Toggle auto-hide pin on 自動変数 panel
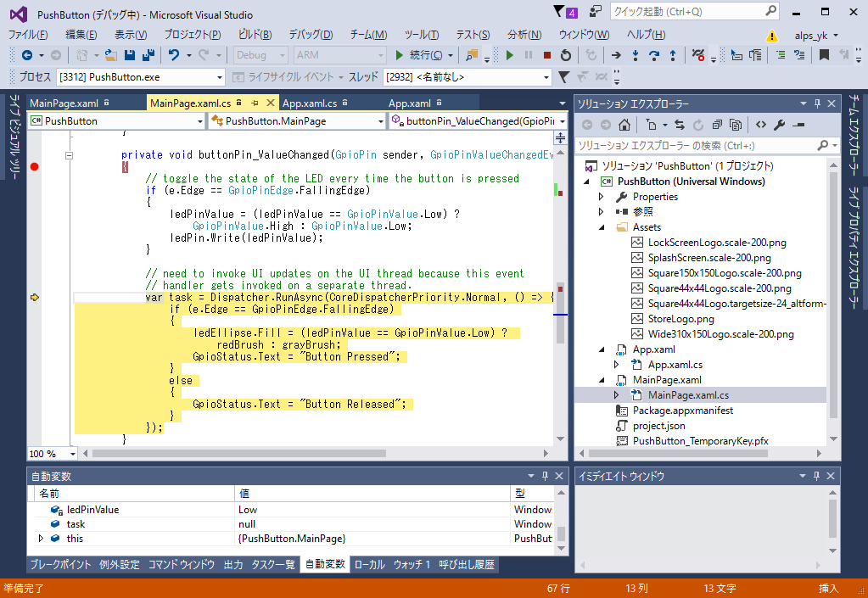Viewport: 868px width, 598px height. [x=545, y=476]
